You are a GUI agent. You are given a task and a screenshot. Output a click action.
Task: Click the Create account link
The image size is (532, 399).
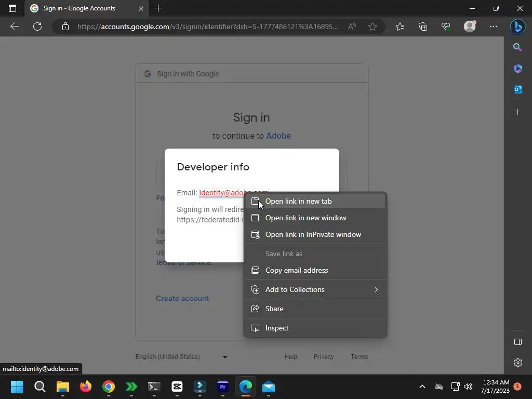182,298
